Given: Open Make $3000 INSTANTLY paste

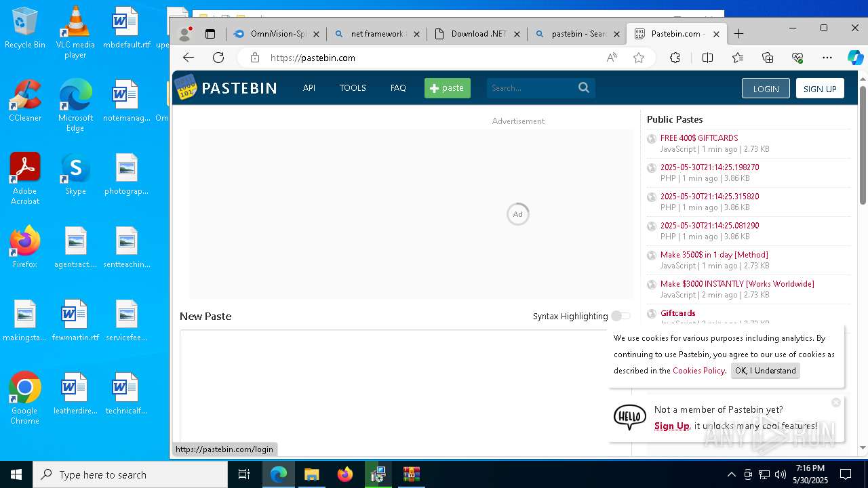Looking at the screenshot, I should click(737, 283).
